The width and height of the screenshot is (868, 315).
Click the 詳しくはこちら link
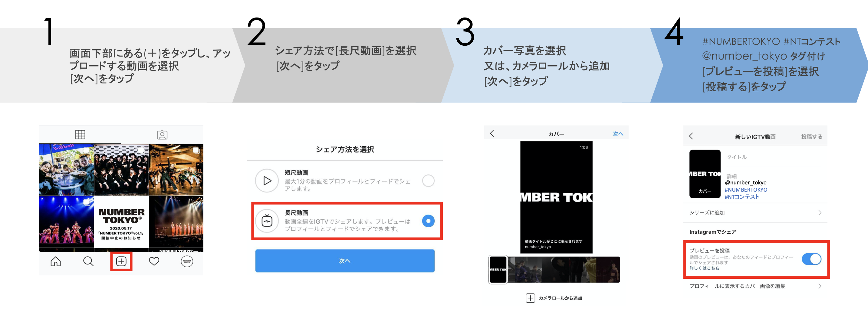(704, 268)
